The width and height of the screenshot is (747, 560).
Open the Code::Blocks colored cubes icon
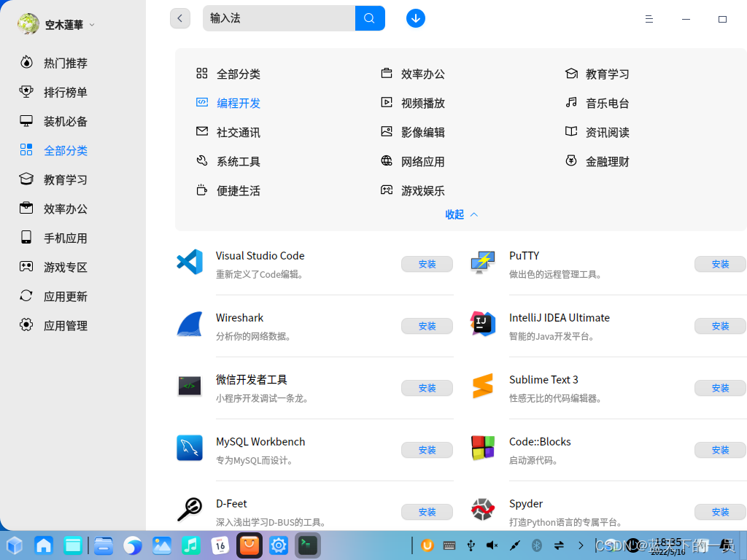pos(483,448)
